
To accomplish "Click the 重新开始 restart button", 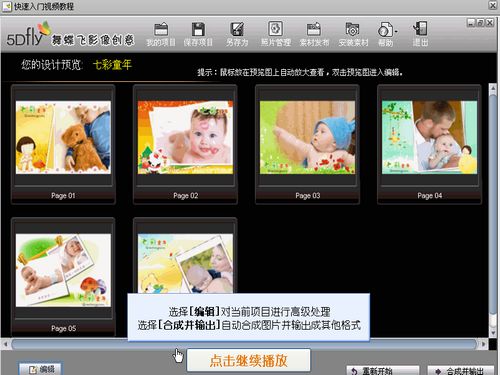I will point(383,370).
